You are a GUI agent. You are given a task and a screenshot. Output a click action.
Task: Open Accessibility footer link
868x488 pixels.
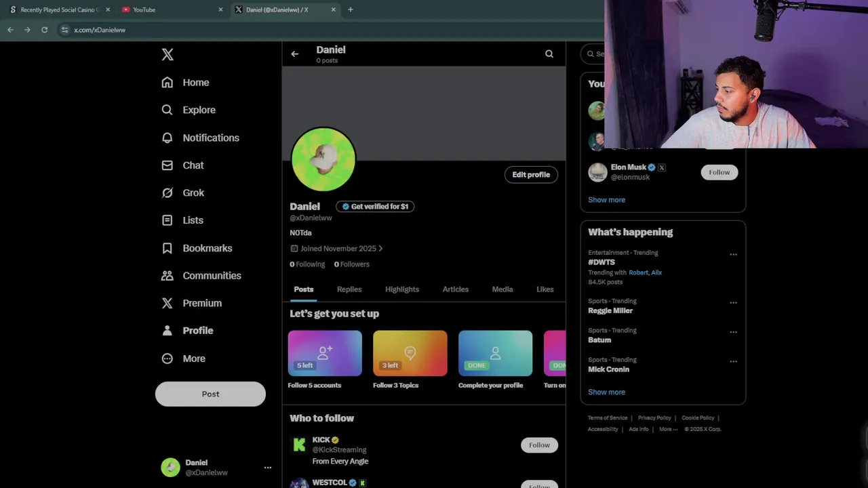click(603, 429)
